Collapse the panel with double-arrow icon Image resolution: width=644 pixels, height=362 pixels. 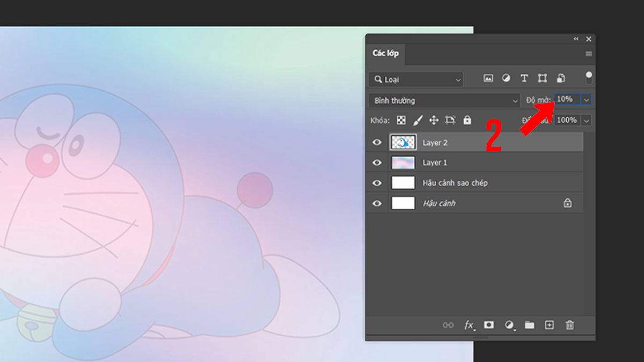(576, 39)
